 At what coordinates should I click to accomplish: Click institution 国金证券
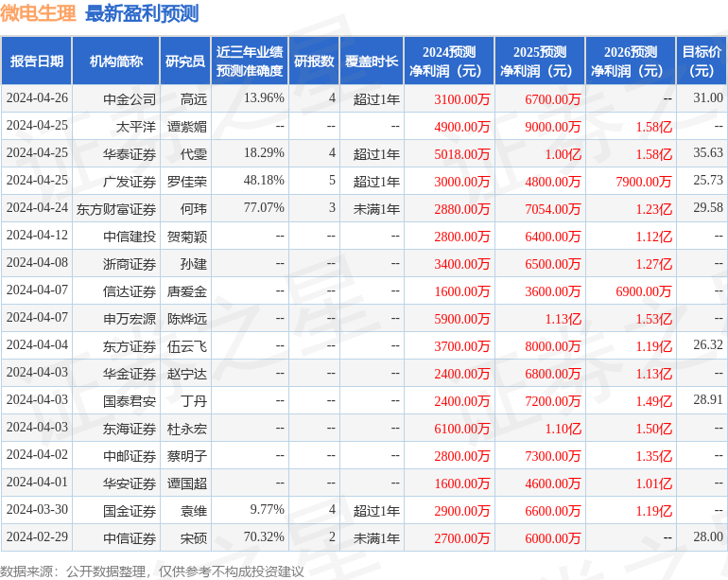click(130, 510)
